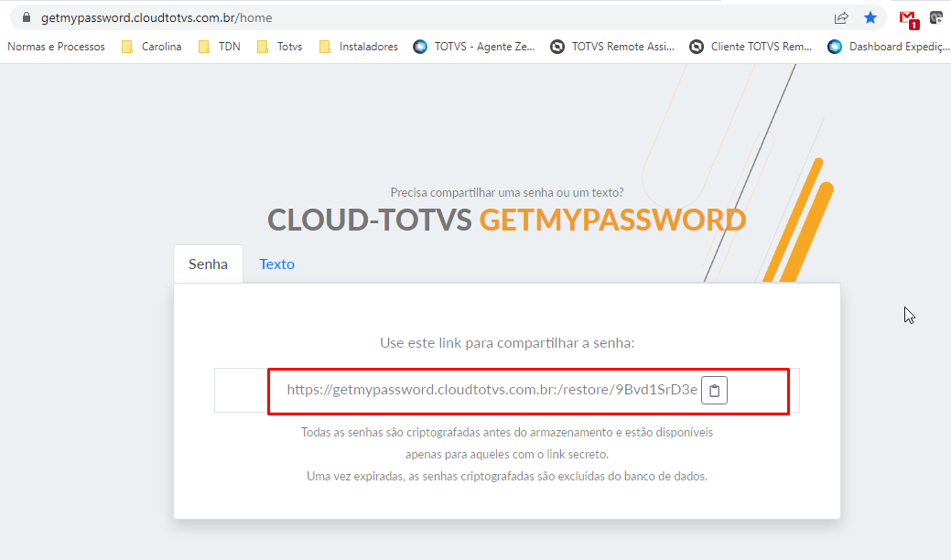Open the extension icon right of Gmail

[x=936, y=17]
